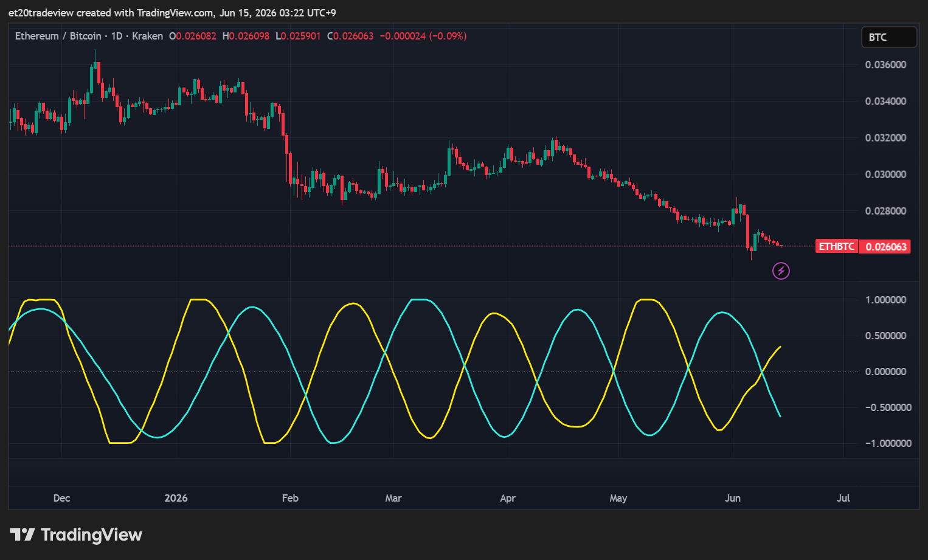928x560 pixels.
Task: Click the 0.500000 oscillator axis label
Action: point(885,336)
